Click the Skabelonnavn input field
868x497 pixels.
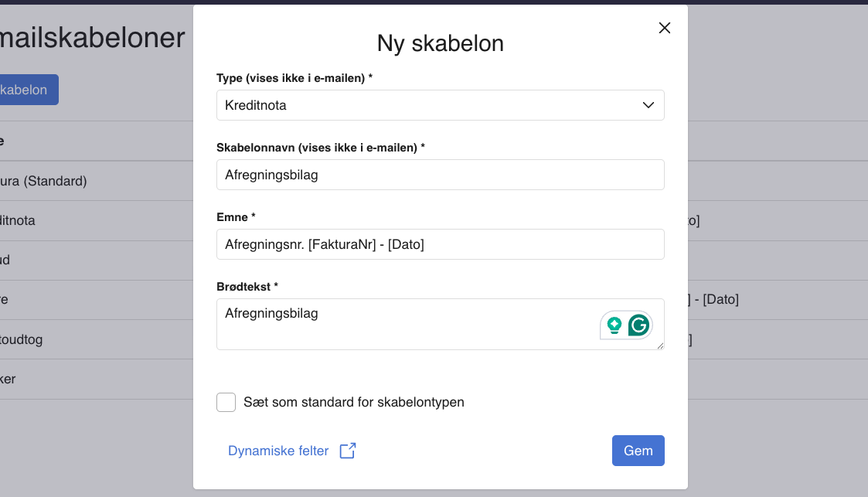(440, 175)
